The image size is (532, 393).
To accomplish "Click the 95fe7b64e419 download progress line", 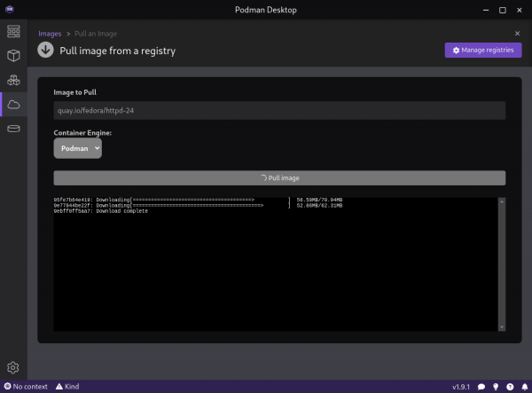I will coord(198,200).
